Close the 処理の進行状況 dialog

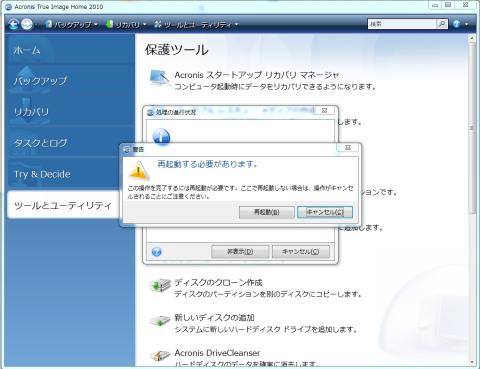coord(324,111)
